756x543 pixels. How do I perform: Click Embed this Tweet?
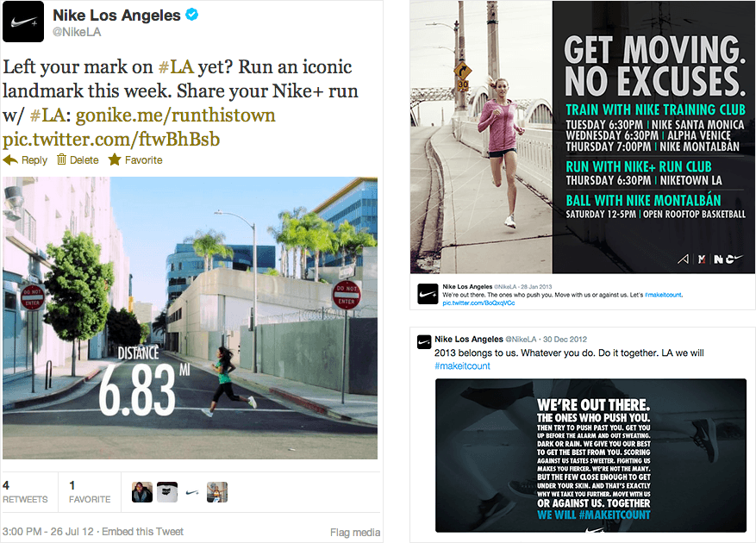pos(143,532)
